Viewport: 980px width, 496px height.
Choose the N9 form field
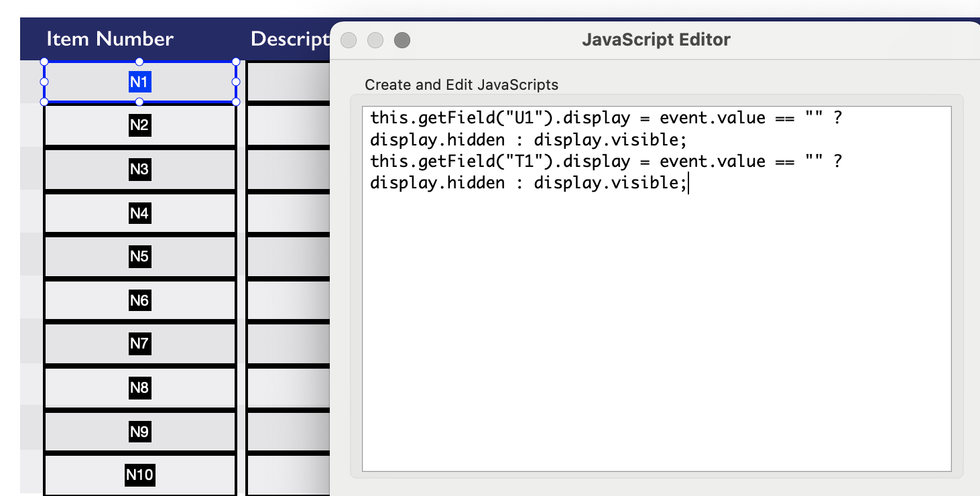139,432
